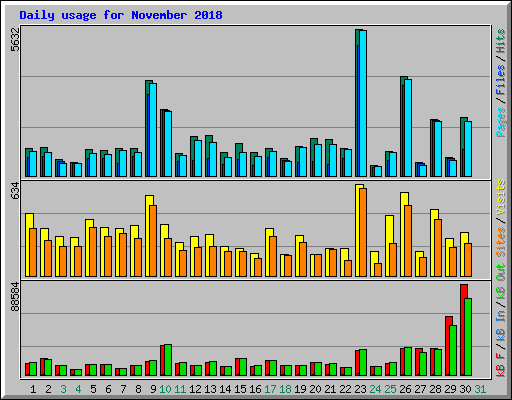
Task: Click green day label 24 on the x-axis
Action: coord(375,389)
